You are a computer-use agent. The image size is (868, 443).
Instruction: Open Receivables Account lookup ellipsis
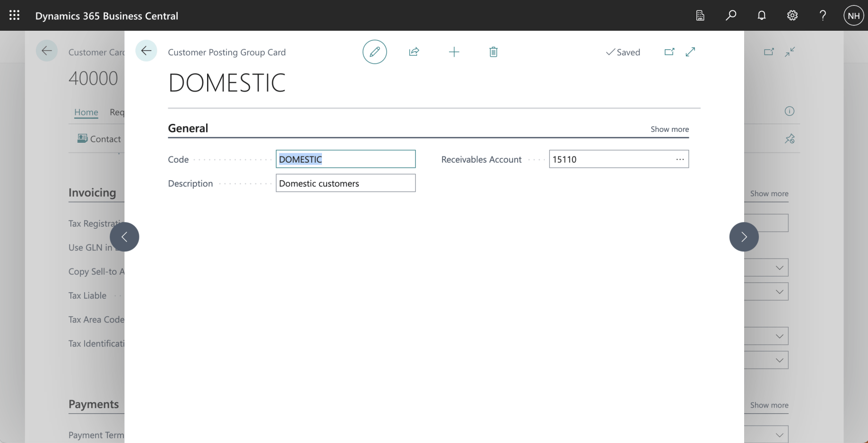click(680, 159)
